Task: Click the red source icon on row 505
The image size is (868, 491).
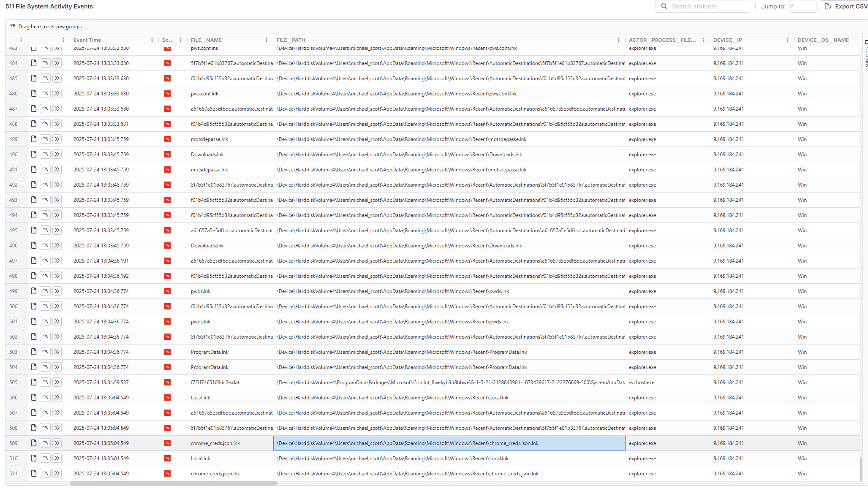Action: (x=168, y=382)
